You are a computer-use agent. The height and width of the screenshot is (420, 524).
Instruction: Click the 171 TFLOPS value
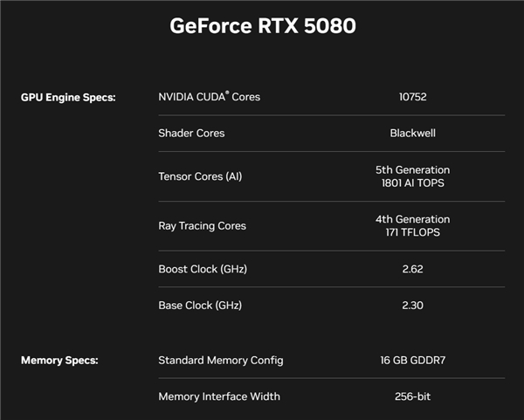413,232
